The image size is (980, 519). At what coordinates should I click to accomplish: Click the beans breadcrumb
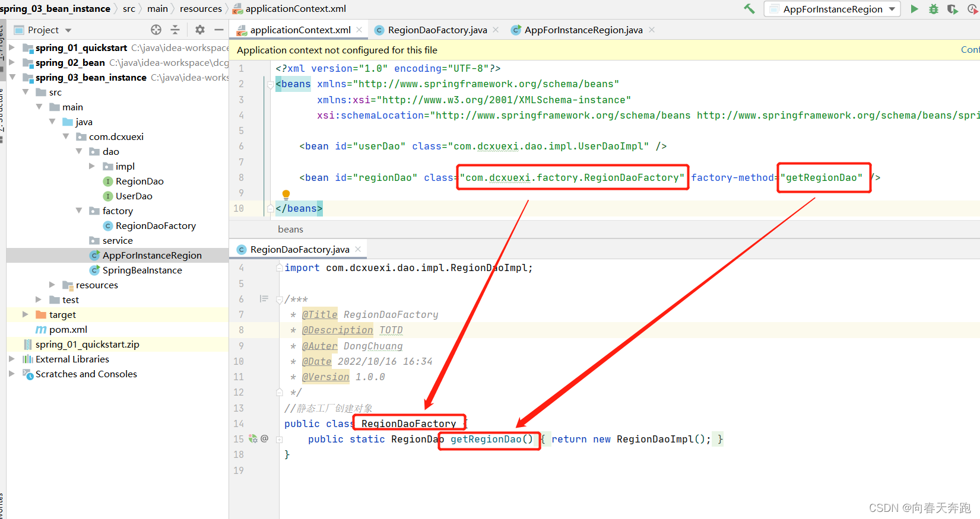tap(290, 229)
